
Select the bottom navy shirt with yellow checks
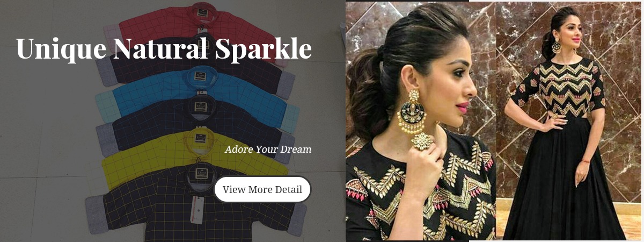point(199,207)
